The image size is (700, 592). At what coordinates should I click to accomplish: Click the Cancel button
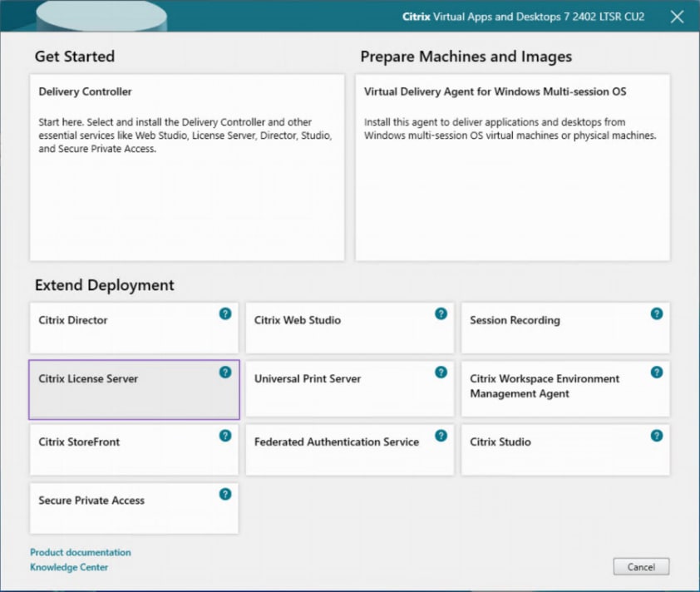(641, 566)
